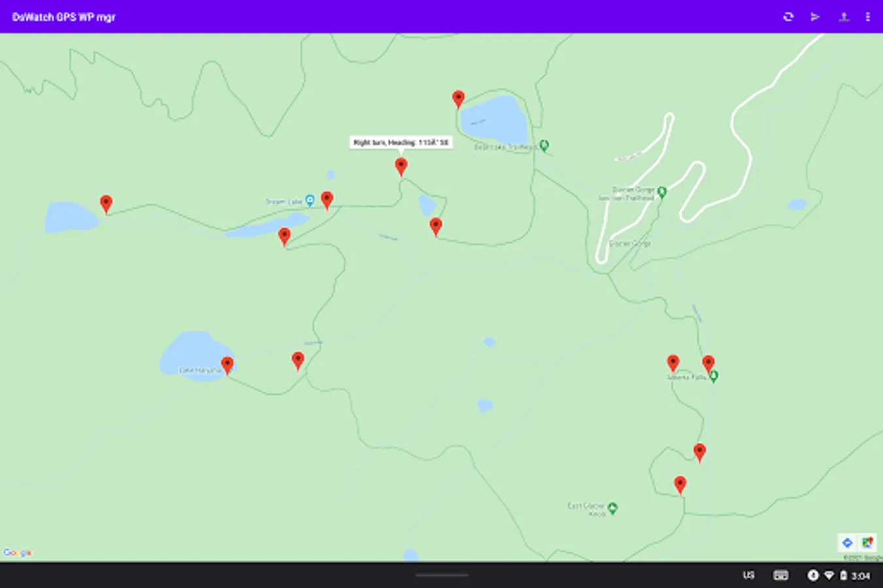Select the marker left of Alberta Falls label

click(x=673, y=363)
